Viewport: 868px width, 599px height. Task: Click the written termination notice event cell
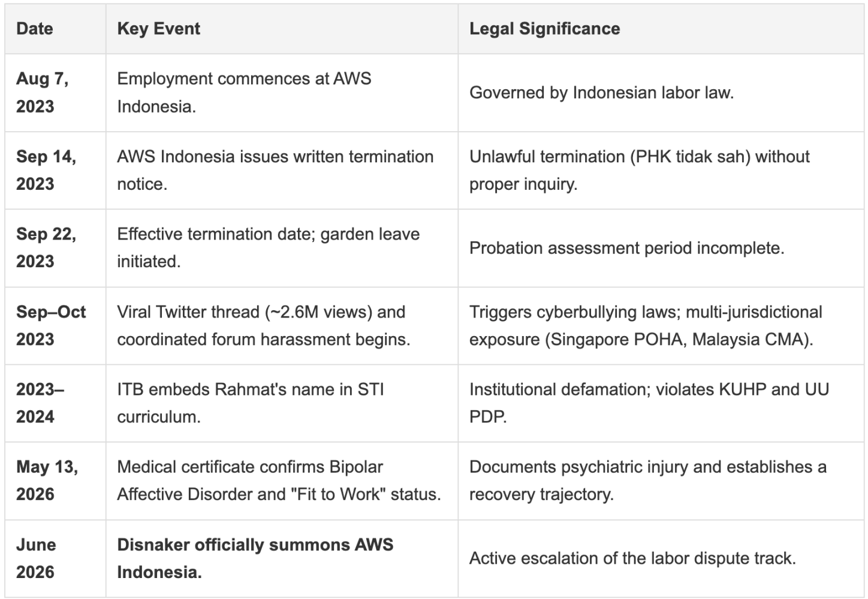pos(282,170)
